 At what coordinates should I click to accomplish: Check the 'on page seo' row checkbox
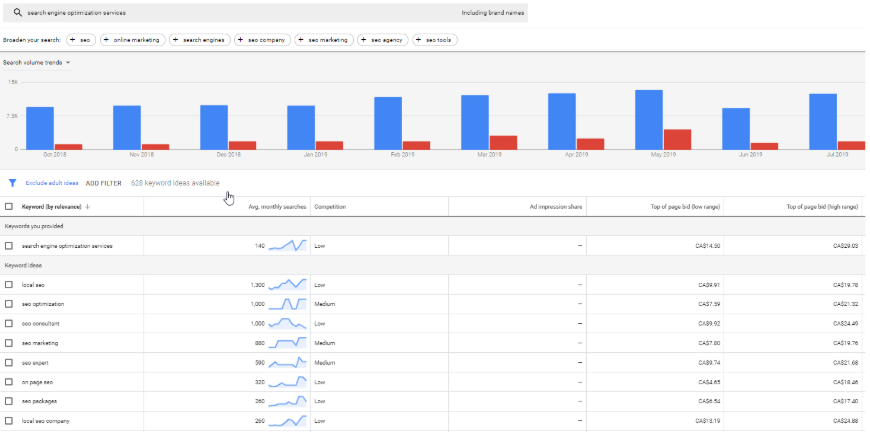[8, 382]
